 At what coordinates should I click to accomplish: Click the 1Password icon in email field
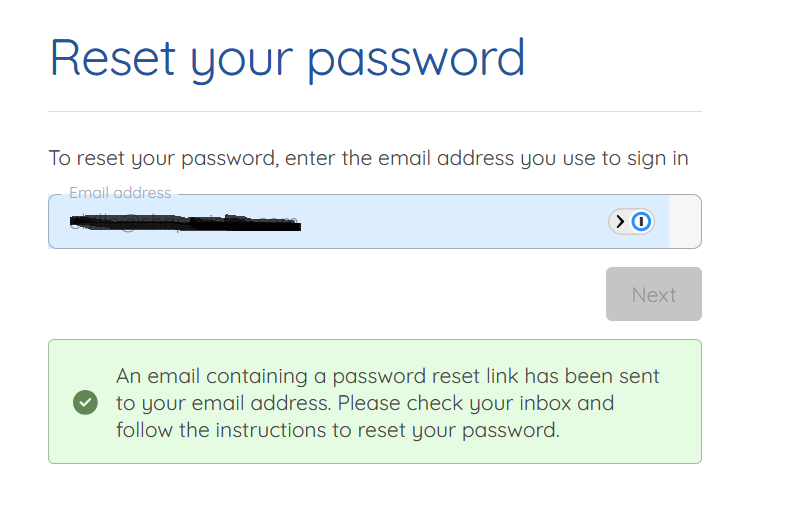(x=641, y=222)
